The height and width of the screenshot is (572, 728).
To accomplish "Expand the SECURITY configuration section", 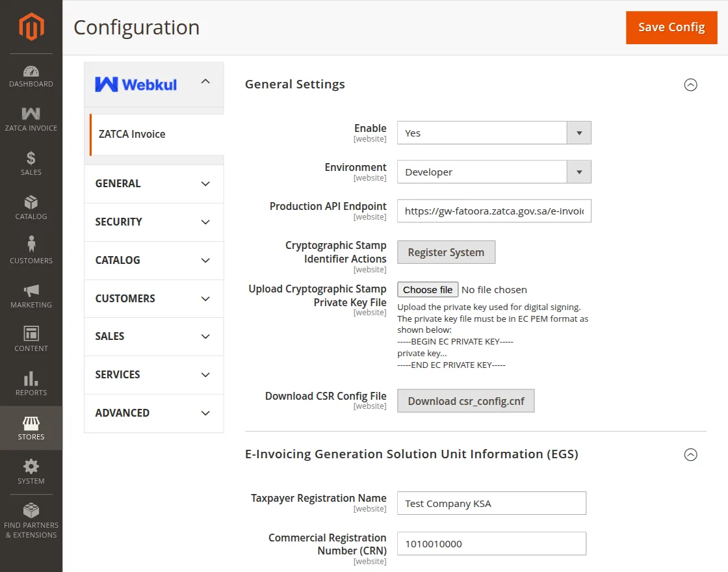I will pyautogui.click(x=153, y=222).
